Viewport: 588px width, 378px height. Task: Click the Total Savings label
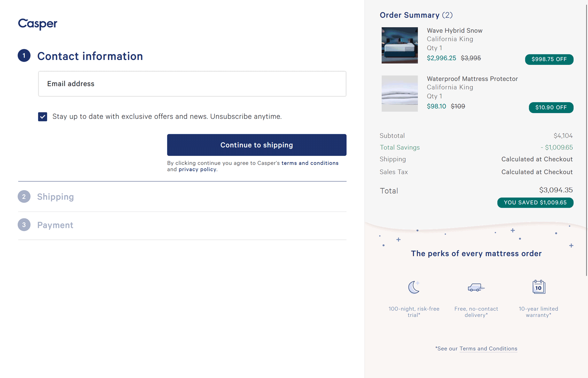(x=400, y=148)
